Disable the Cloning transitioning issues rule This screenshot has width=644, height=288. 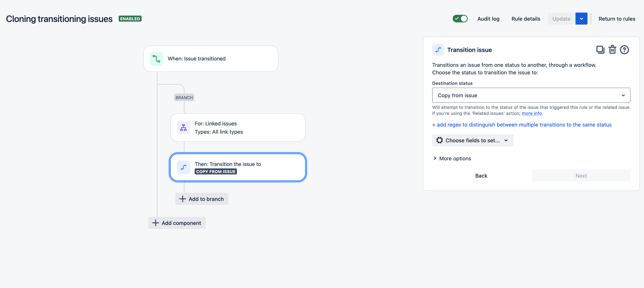(460, 19)
